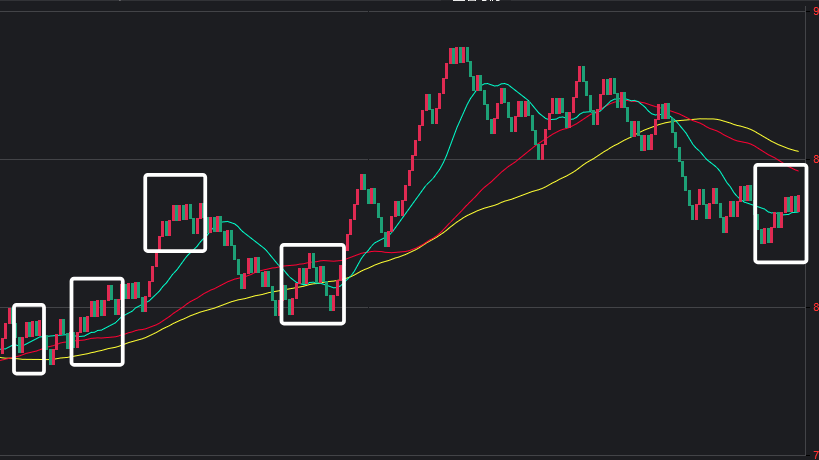The width and height of the screenshot is (819, 460).
Task: Select the second white box from the left
Action: (97, 321)
